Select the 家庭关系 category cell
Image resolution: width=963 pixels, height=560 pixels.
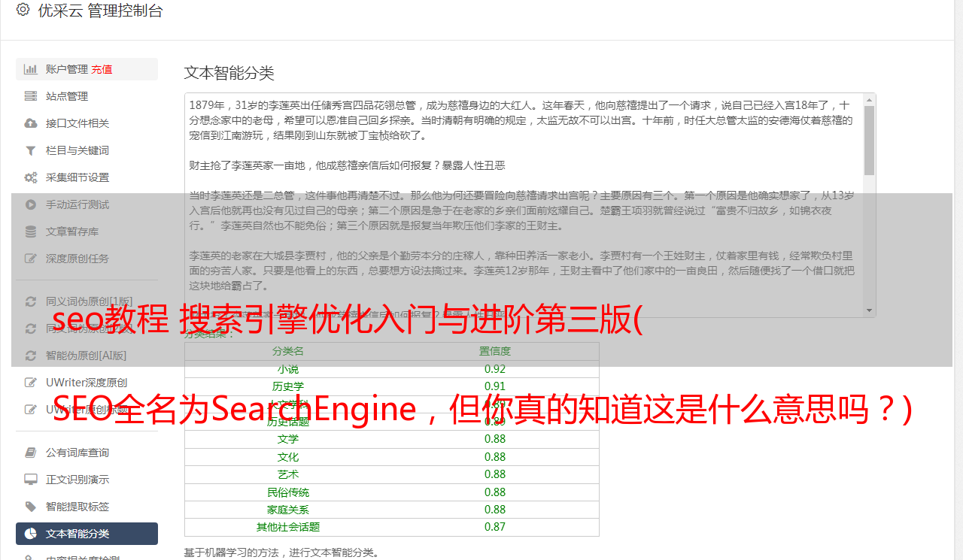(288, 510)
